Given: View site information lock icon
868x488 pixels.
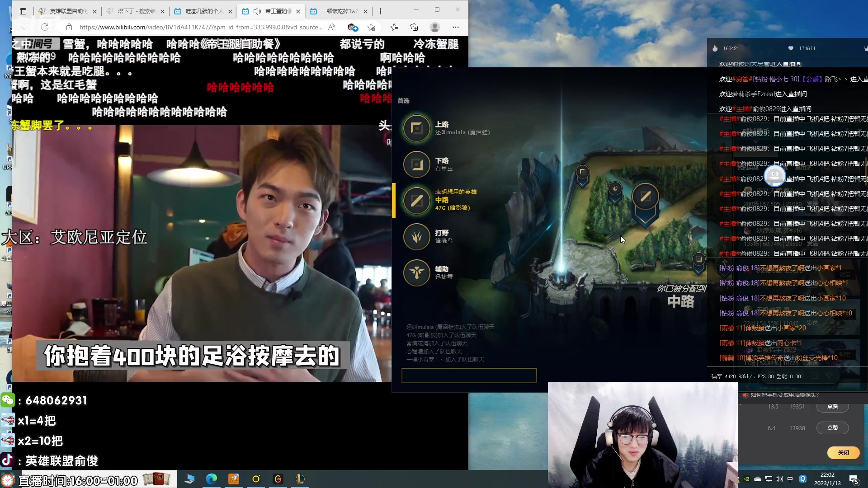Looking at the screenshot, I should click(x=69, y=27).
